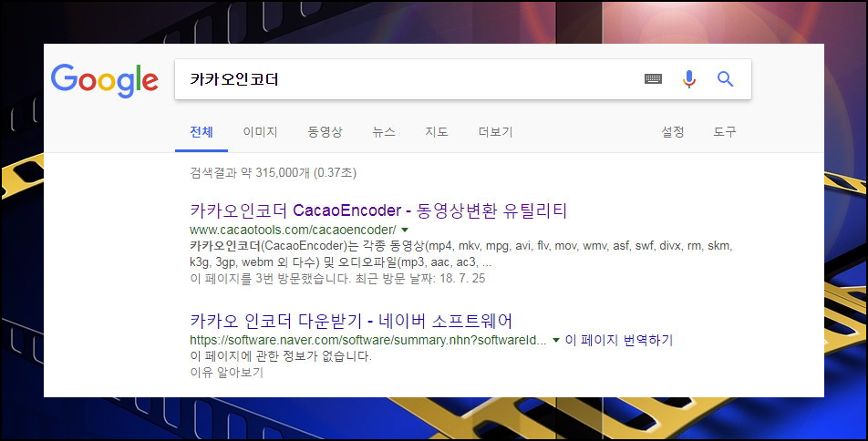The width and height of the screenshot is (868, 441).
Task: Click the software.naver.com URL text
Action: click(367, 340)
